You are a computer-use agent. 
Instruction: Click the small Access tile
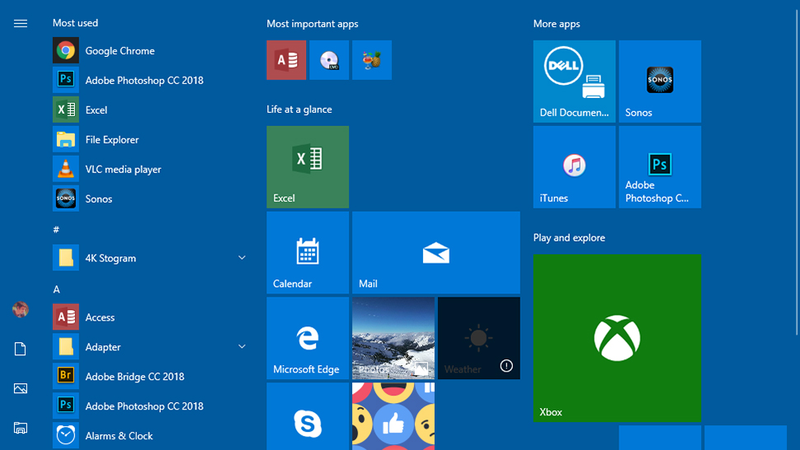tap(286, 60)
